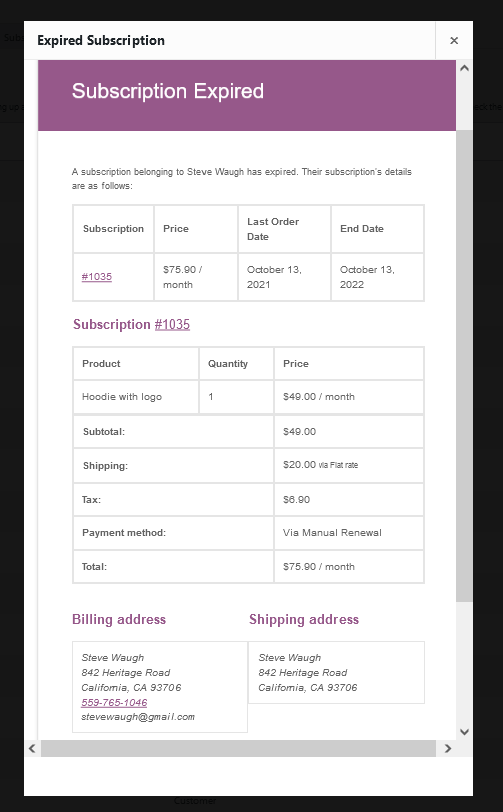Click the horizontal scrollbar thumb
Screen dimensions: 503x812
[238, 748]
